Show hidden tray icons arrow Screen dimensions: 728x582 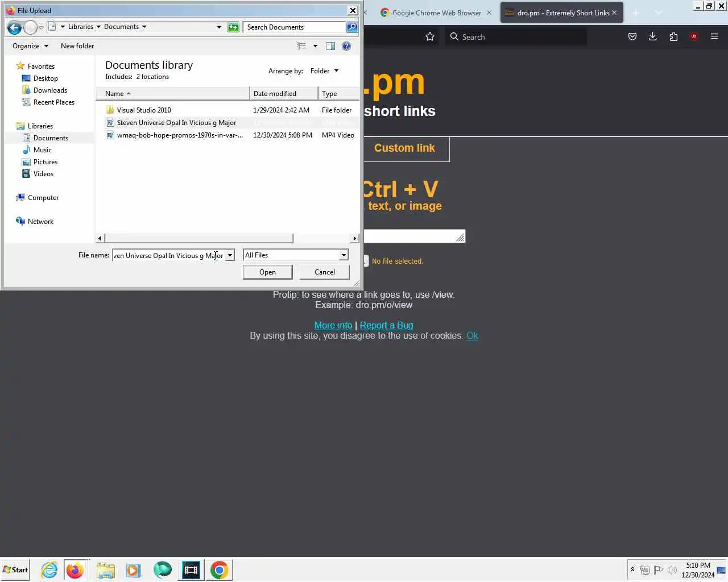pos(632,569)
